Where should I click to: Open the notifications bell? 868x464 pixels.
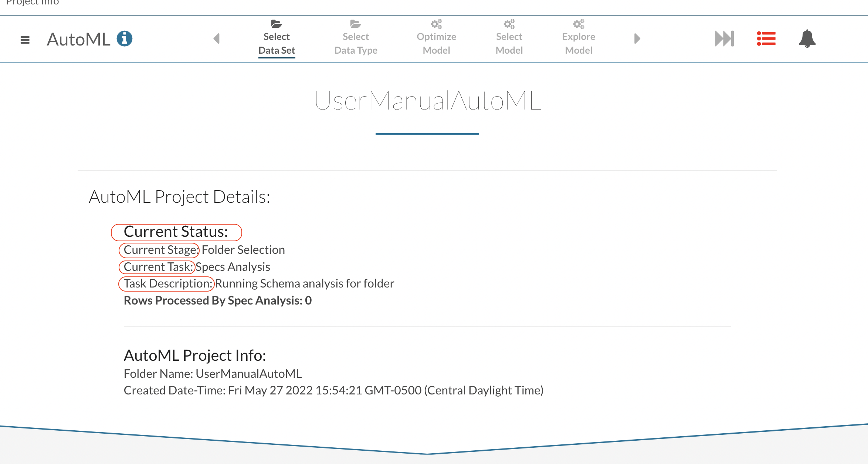[807, 38]
